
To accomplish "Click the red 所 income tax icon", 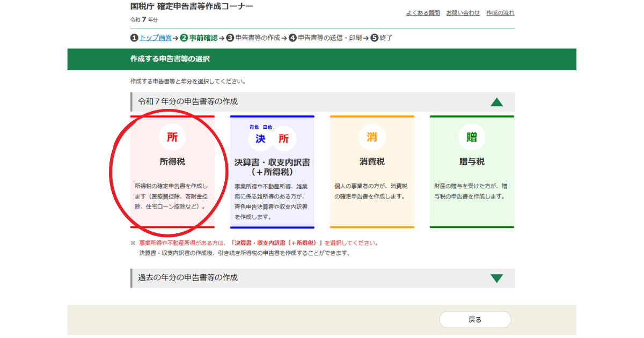I will [x=172, y=137].
